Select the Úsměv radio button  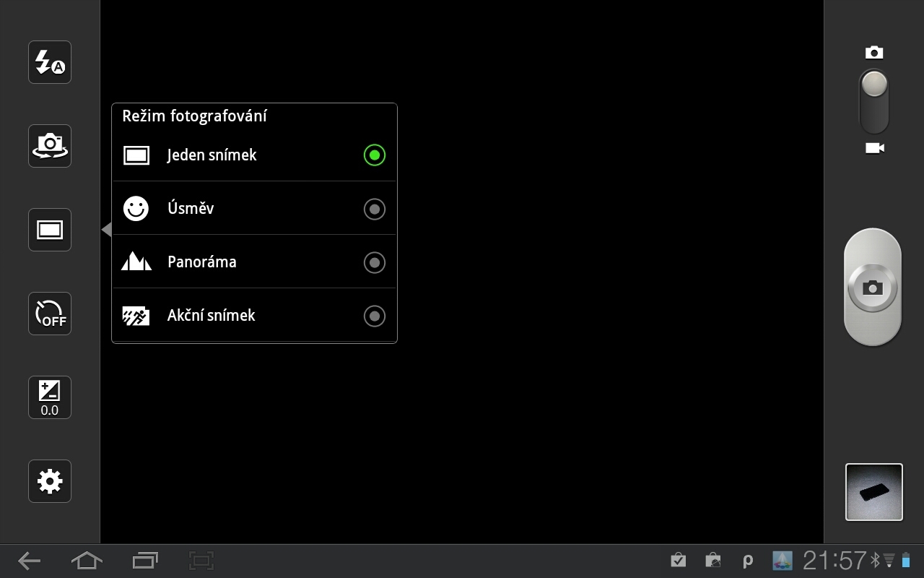374,209
